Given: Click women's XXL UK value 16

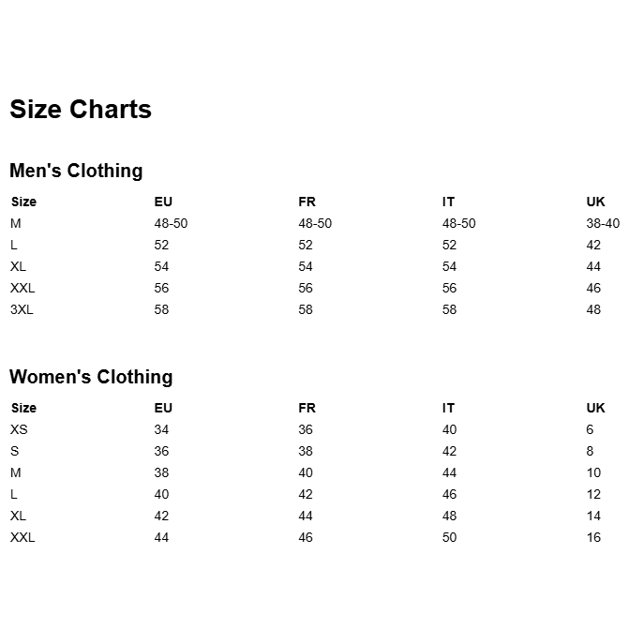Looking at the screenshot, I should (x=593, y=537).
